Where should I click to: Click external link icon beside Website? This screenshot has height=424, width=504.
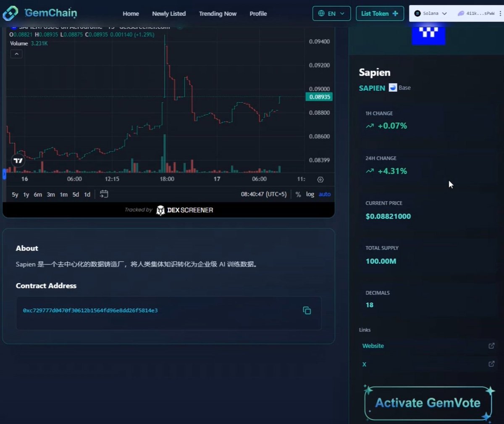(491, 346)
